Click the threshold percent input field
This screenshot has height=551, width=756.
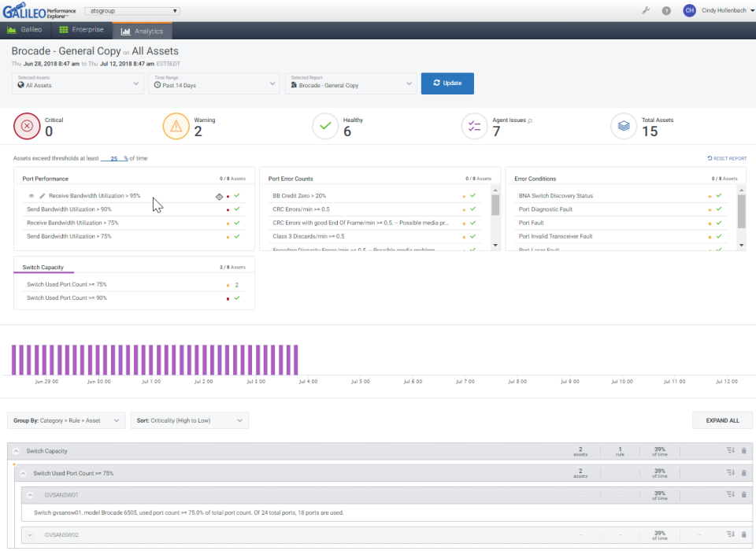click(x=114, y=158)
